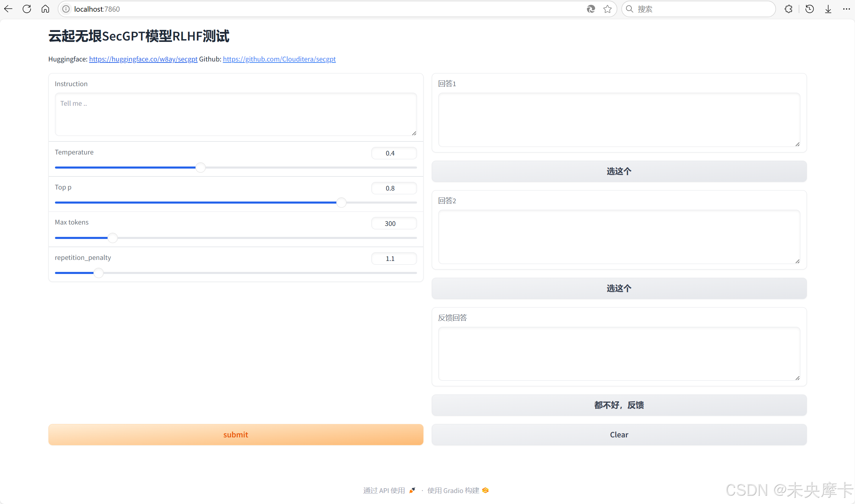Click the Clear button
The image size is (855, 504).
pyautogui.click(x=619, y=434)
